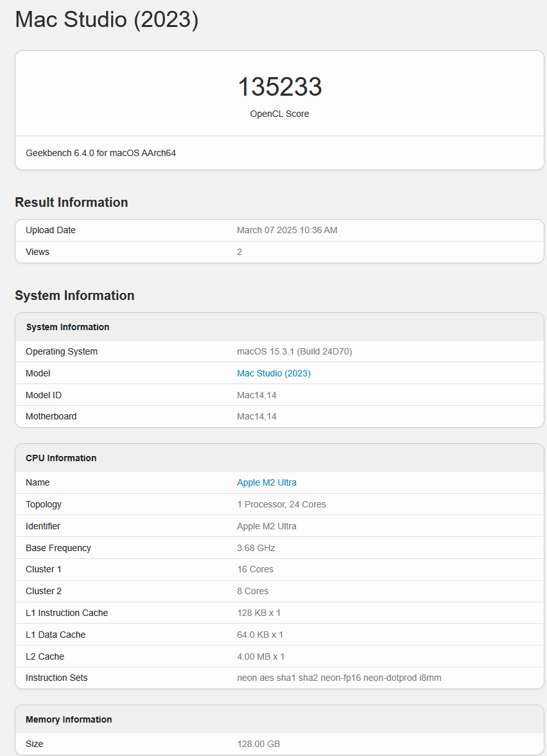
Task: Click the Model ID value Mac14,14
Action: 257,396
